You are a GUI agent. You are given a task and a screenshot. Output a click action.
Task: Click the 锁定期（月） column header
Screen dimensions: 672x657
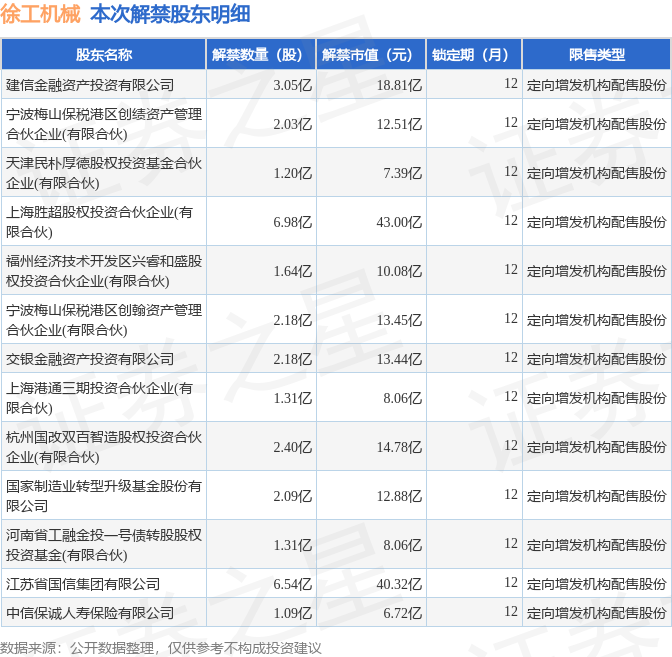474,54
